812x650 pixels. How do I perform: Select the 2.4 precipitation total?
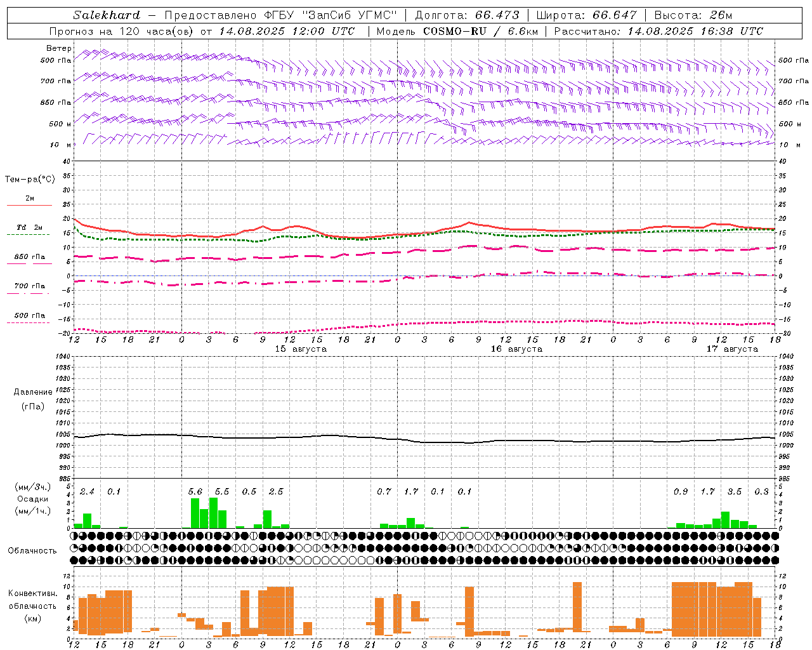(x=87, y=492)
